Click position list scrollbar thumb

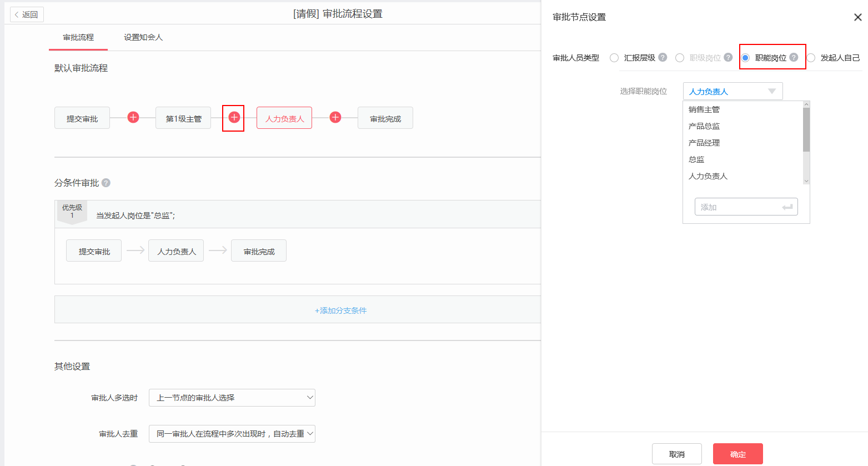(806, 129)
